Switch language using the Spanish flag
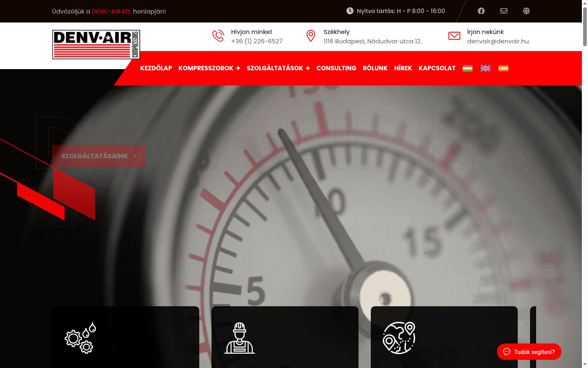Image resolution: width=588 pixels, height=368 pixels. (x=503, y=68)
